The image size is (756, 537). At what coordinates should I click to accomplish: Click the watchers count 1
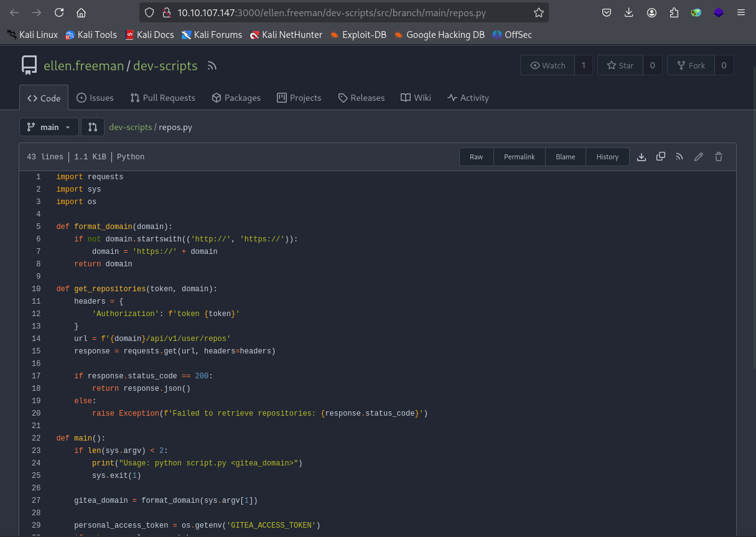tap(584, 65)
